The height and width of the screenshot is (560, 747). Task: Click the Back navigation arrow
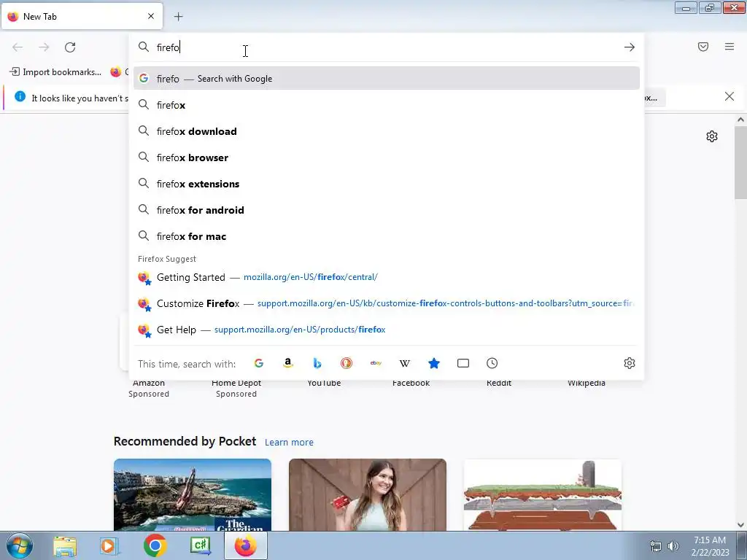[18, 47]
